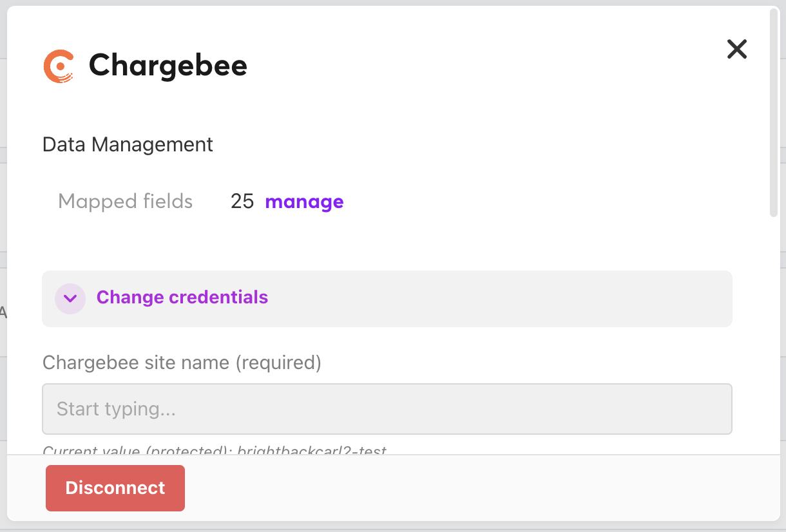This screenshot has width=786, height=532.
Task: Open the manage link for mapped fields
Action: click(x=304, y=202)
